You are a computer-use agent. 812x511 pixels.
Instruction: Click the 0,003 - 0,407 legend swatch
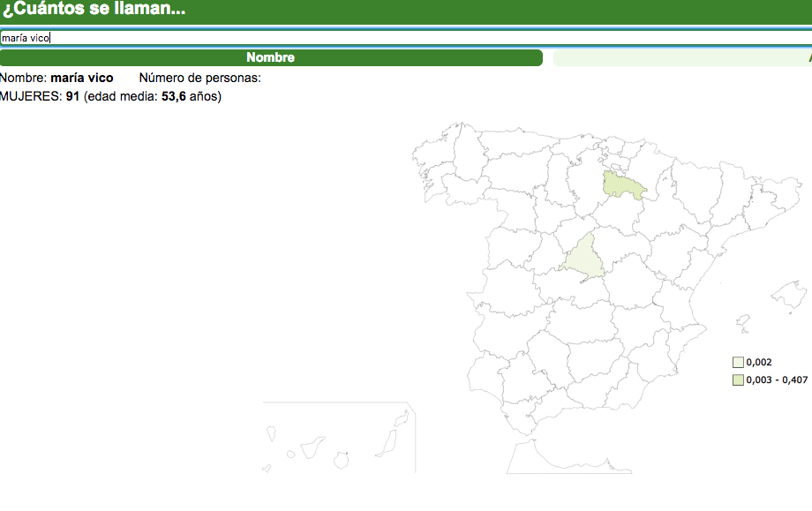(738, 379)
